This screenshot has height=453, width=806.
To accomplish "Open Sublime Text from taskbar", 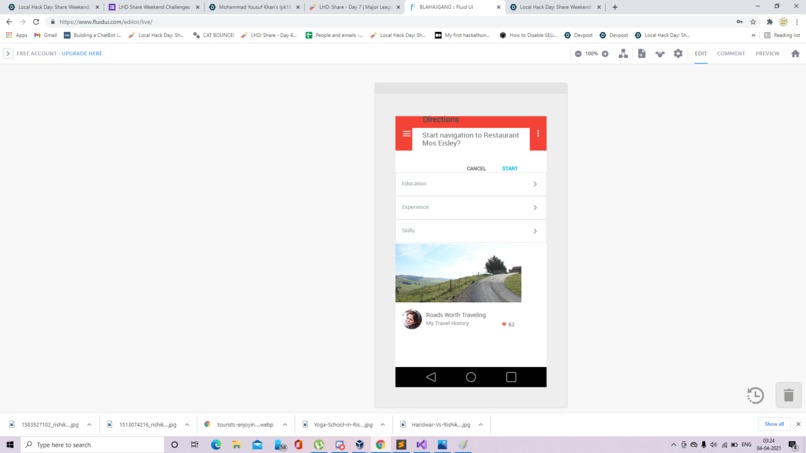I will pos(401,445).
